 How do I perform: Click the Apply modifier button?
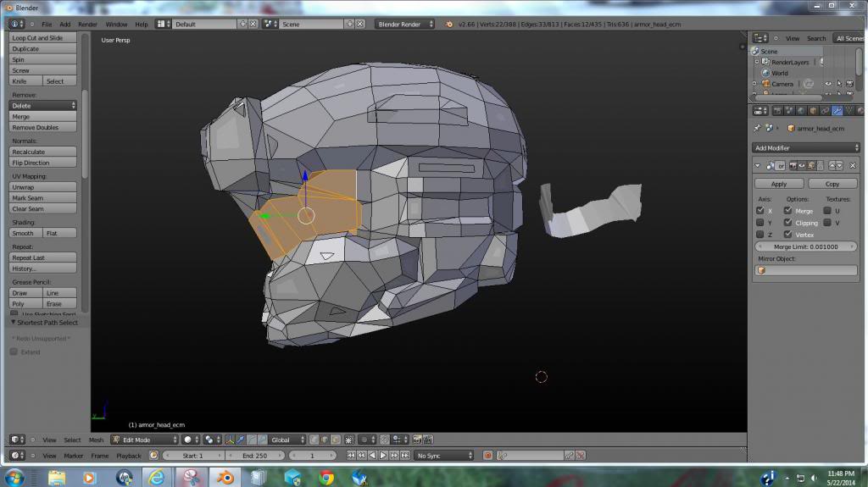779,184
